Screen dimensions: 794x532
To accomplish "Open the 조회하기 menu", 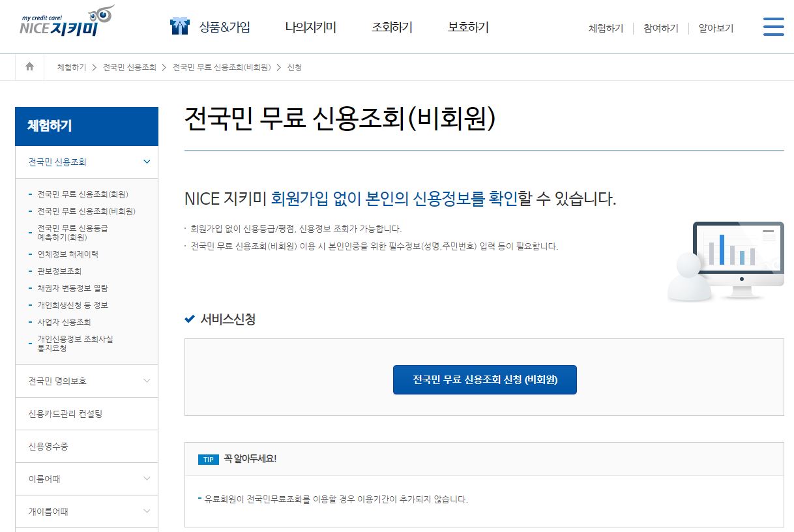I will [x=392, y=27].
